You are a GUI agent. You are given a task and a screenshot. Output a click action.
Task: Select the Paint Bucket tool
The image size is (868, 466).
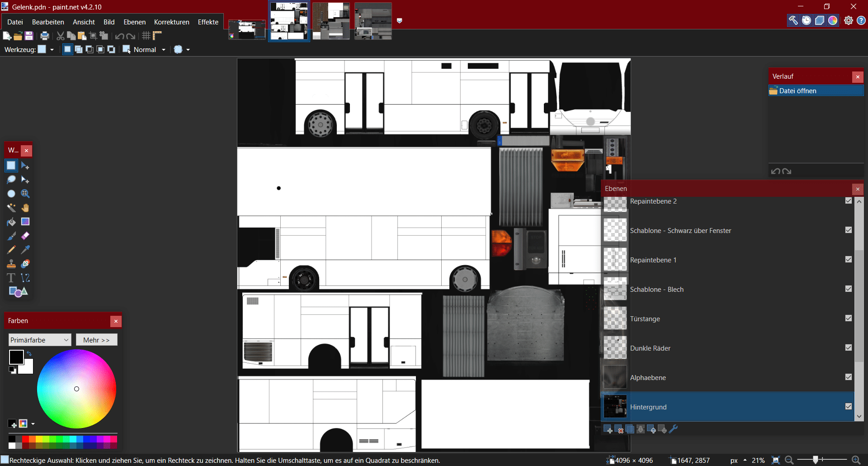11,222
